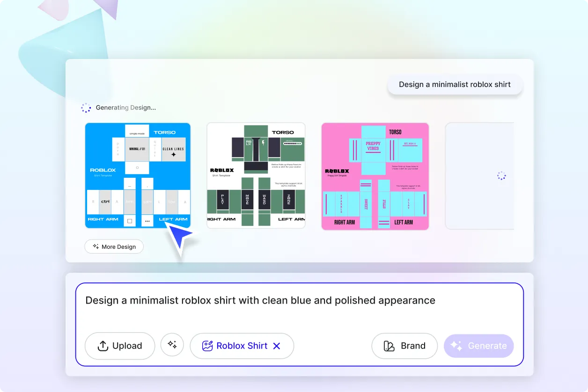Click the 'Design a minimalist roblox shirt' message bubble
This screenshot has width=588, height=392.
tap(455, 85)
